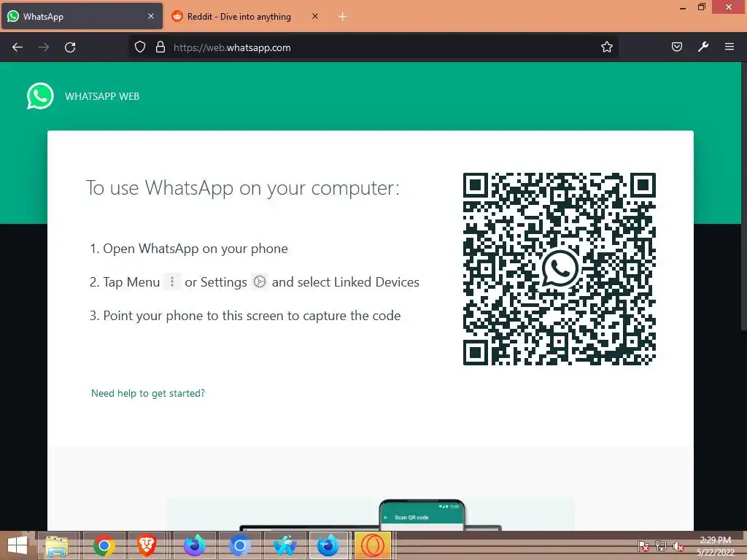Image resolution: width=747 pixels, height=560 pixels.
Task: Switch to the WhatsApp tab
Action: (82, 16)
